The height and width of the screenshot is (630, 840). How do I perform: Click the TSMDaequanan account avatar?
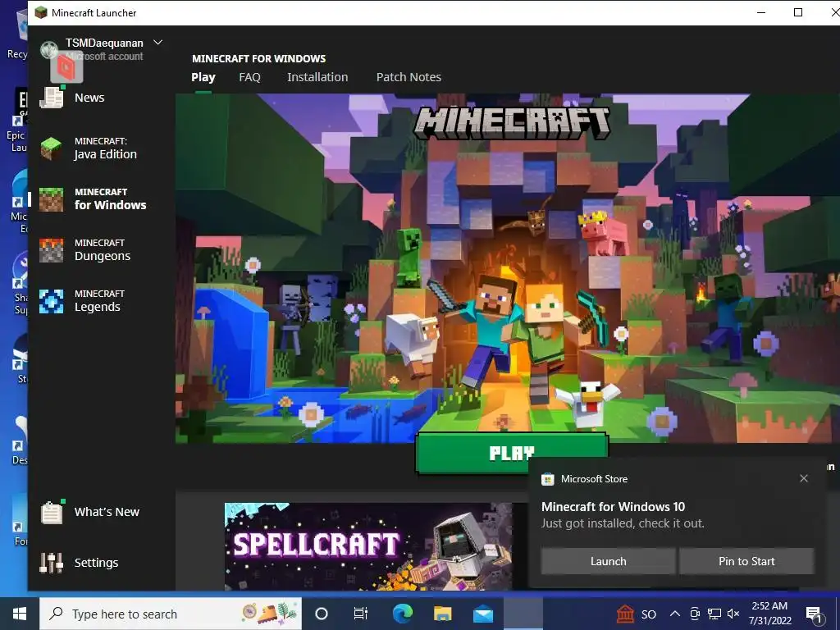click(48, 50)
